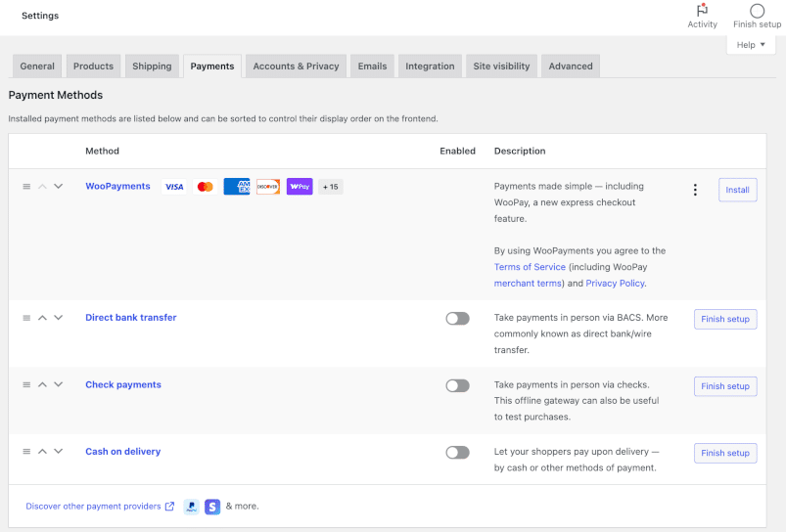This screenshot has width=786, height=532.
Task: Open the Advanced tab
Action: [x=571, y=66]
